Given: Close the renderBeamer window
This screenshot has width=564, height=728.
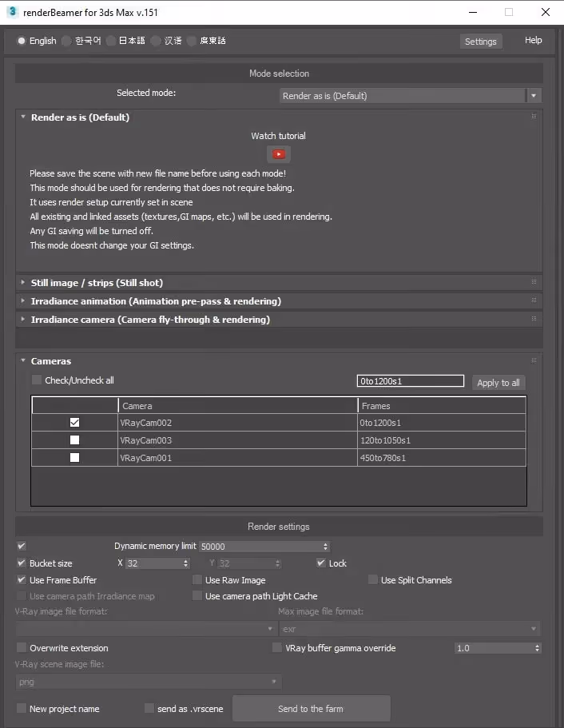Looking at the screenshot, I should coord(546,12).
